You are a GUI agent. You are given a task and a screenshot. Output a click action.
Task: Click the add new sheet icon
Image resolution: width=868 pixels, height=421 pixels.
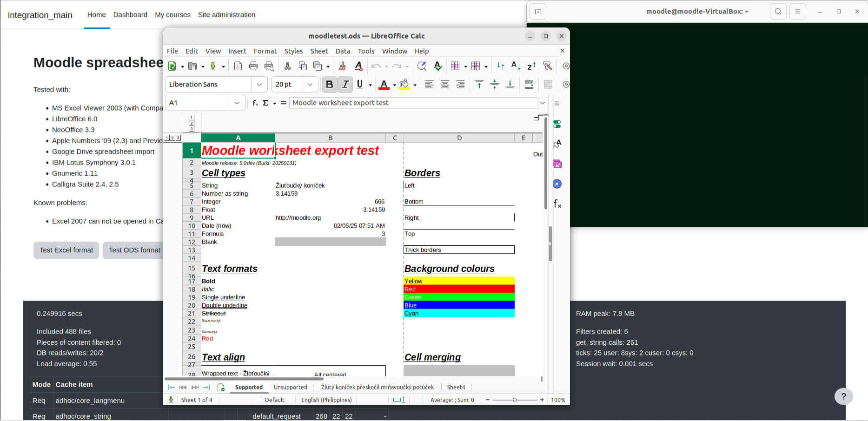coord(221,387)
